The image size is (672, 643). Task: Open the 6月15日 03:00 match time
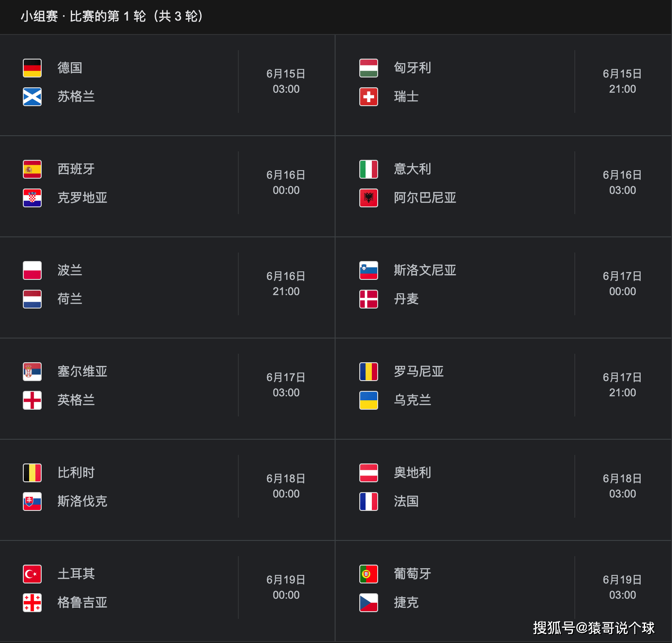point(286,81)
